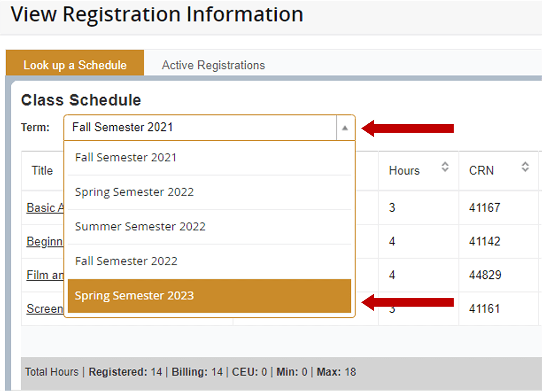Screen dimensions: 543x392
Task: Open the Film an... course link
Action: pyautogui.click(x=45, y=275)
